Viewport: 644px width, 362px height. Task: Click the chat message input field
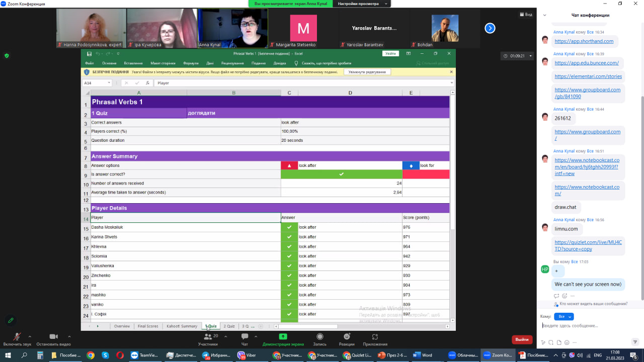pyautogui.click(x=586, y=326)
